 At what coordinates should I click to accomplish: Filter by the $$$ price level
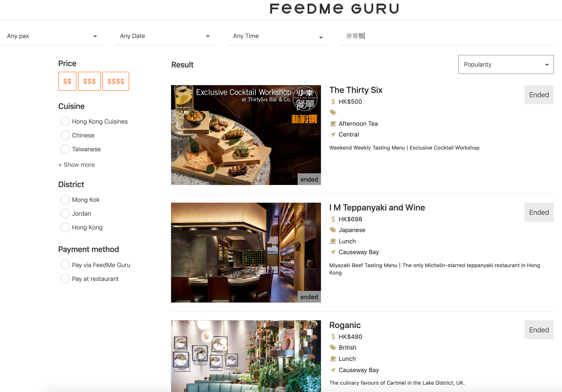[x=89, y=81]
